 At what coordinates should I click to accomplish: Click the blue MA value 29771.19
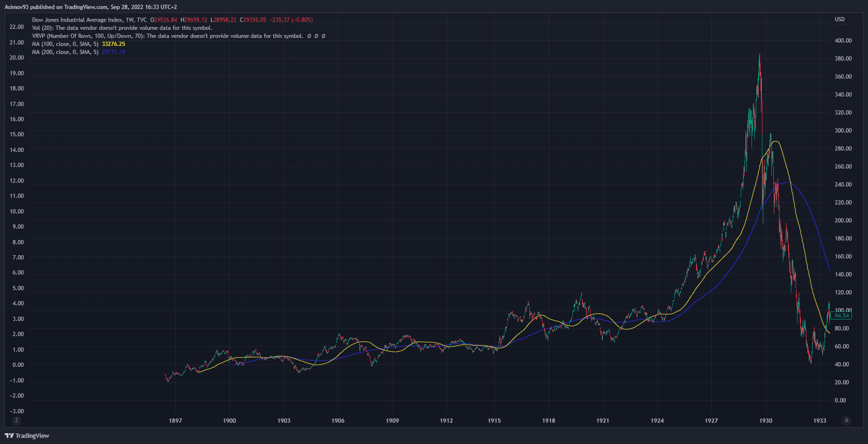pos(114,52)
